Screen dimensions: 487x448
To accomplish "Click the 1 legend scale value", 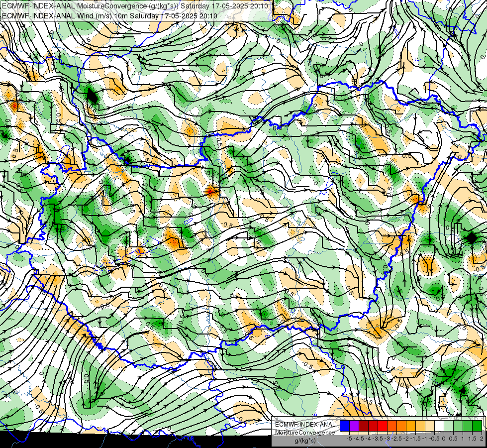I will pos(463,439).
